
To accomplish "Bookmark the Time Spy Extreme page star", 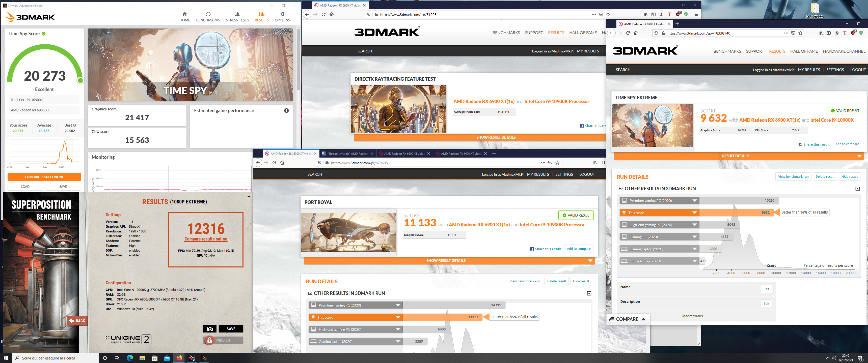I will coord(800,33).
